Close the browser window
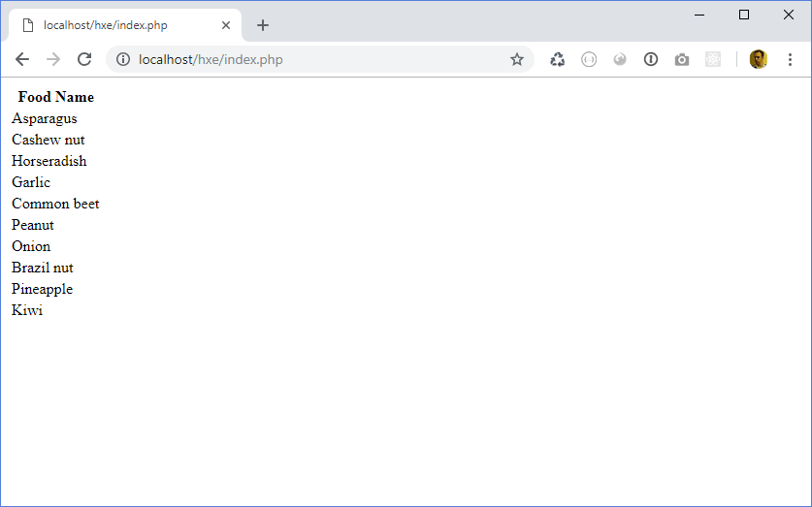Viewport: 812px width, 507px height. [x=788, y=15]
